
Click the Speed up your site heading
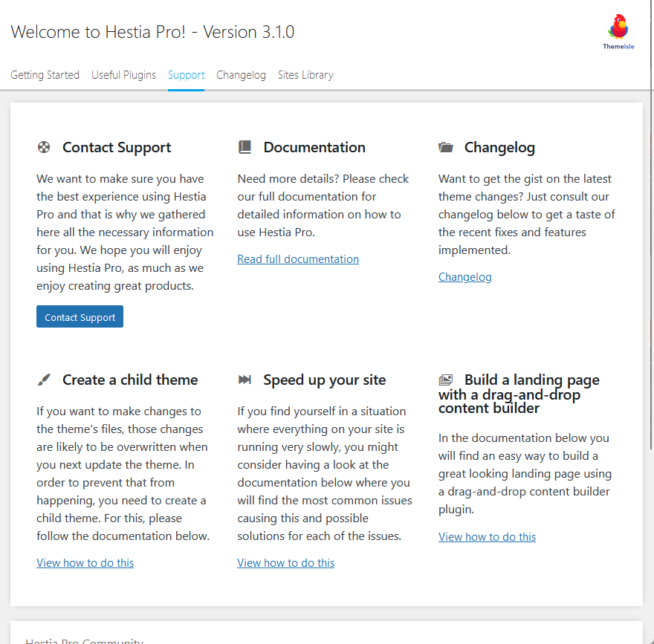coord(325,380)
